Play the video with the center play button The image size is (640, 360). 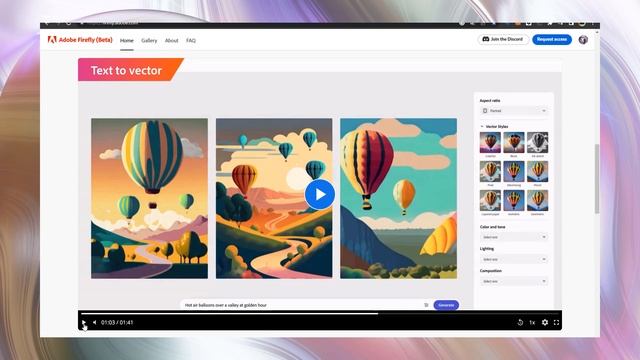tap(320, 194)
